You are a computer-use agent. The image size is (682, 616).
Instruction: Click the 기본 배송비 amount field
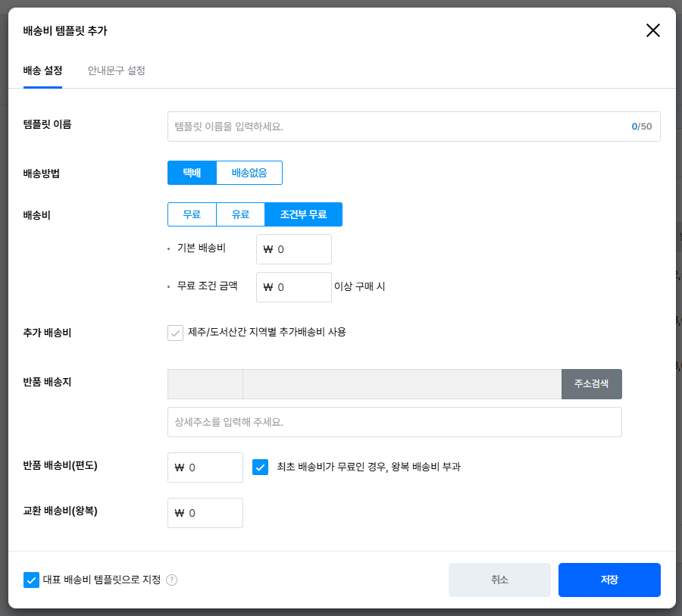[300, 249]
